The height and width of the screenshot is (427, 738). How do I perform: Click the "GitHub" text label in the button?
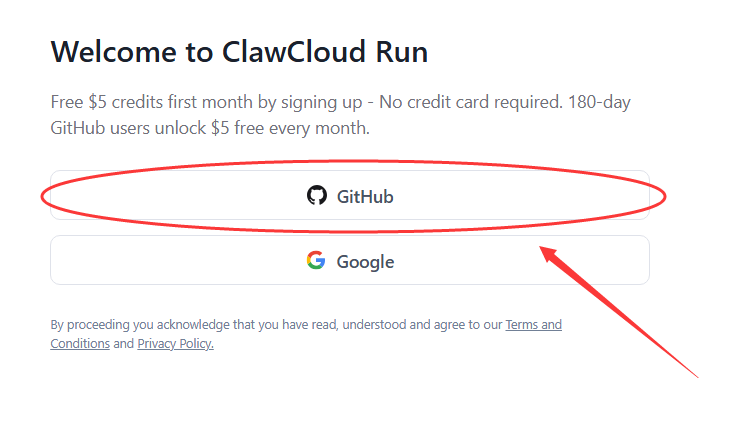coord(365,196)
